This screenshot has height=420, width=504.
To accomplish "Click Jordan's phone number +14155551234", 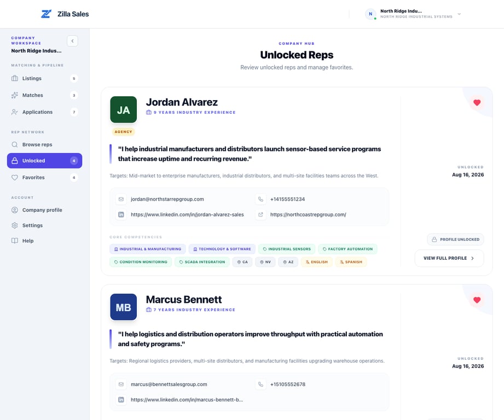I will tap(287, 199).
